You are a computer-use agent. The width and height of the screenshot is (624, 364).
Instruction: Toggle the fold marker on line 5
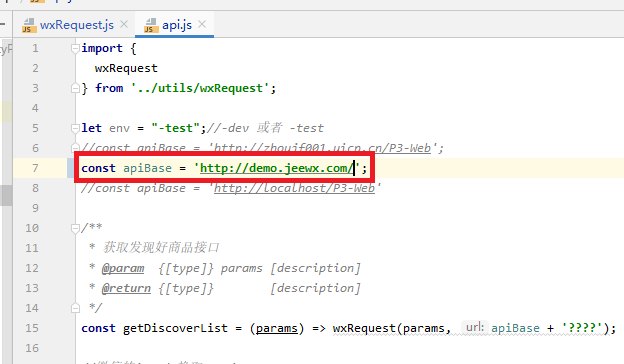coord(75,128)
